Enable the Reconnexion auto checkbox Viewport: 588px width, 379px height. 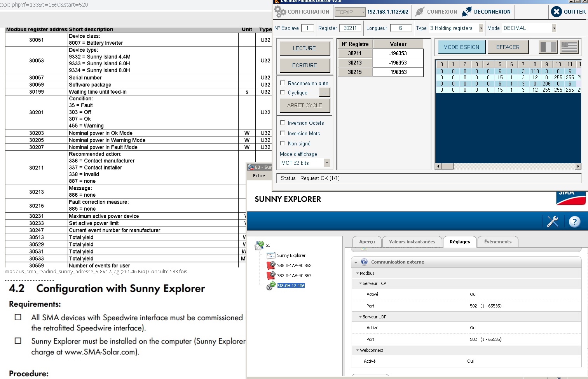[x=283, y=83]
